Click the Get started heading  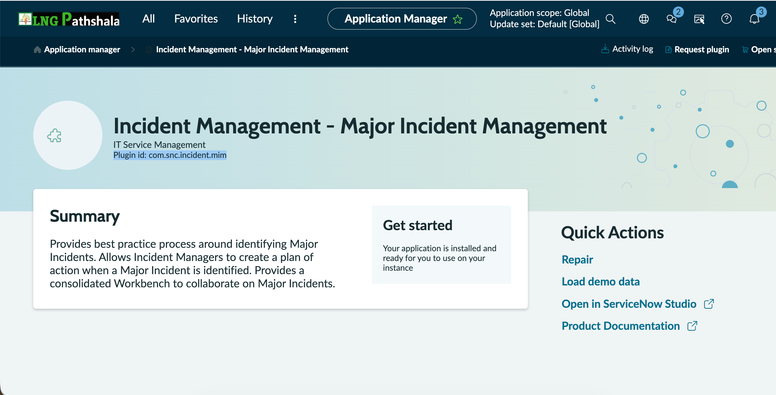coord(417,225)
